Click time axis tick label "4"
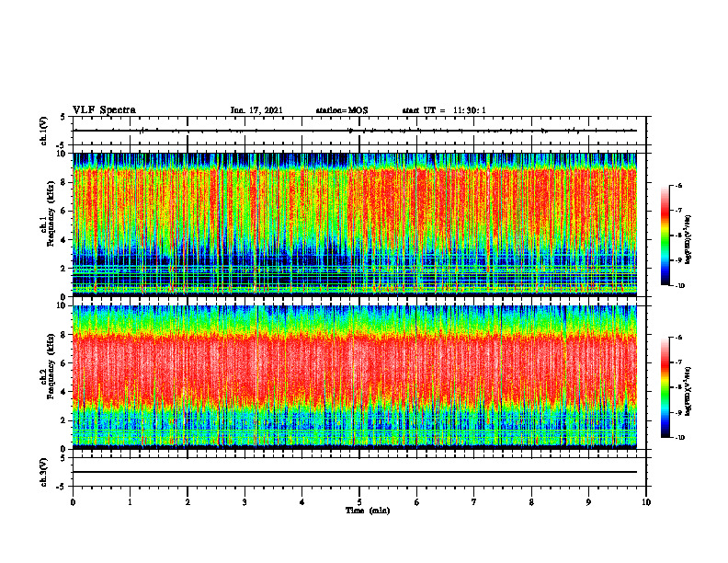The width and height of the screenshot is (728, 563). point(302,502)
